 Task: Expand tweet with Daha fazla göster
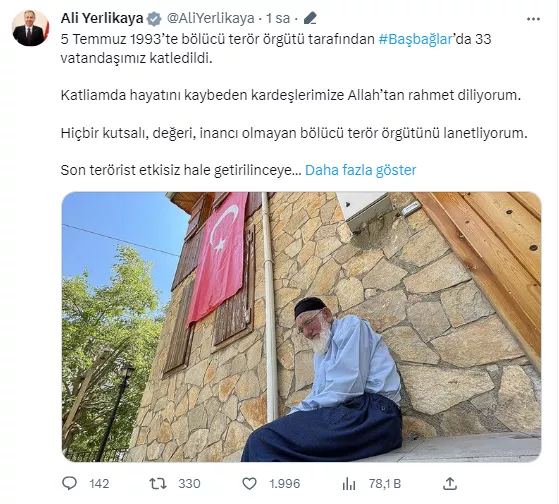(x=360, y=170)
